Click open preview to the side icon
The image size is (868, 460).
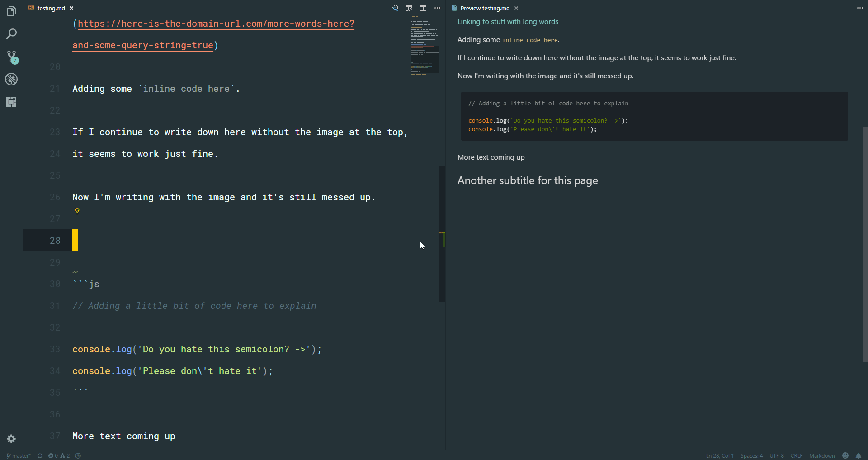coord(409,8)
